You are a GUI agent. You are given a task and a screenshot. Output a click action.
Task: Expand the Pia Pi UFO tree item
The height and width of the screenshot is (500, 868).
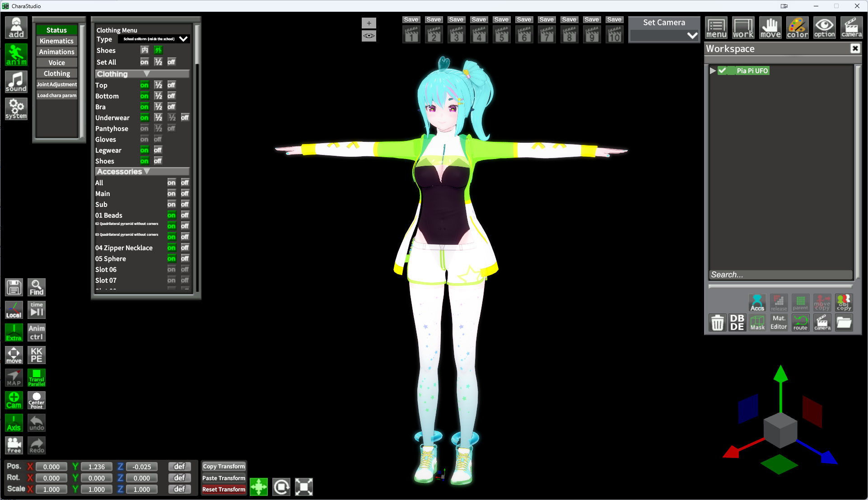click(x=713, y=70)
